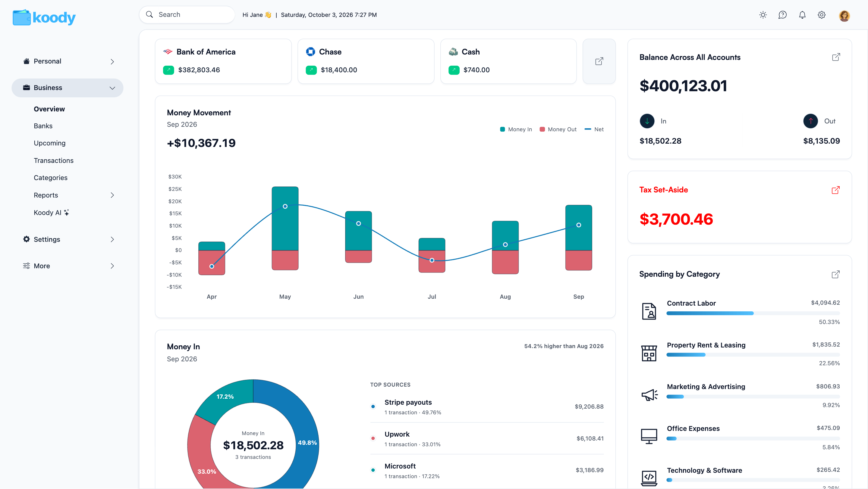Open the settings gear in the top bar
The height and width of the screenshot is (489, 868).
[x=822, y=15]
